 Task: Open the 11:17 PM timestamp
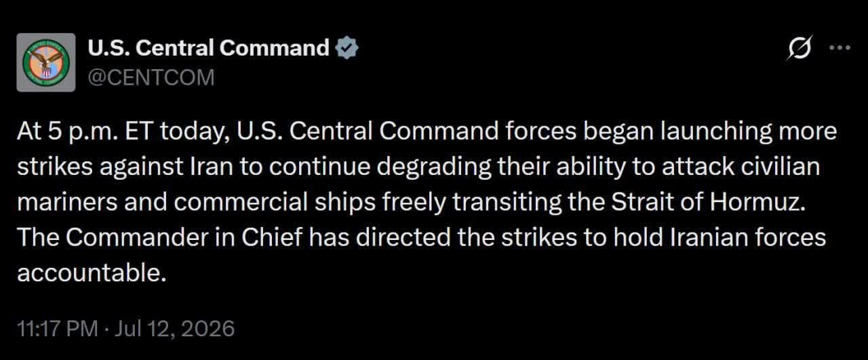click(58, 329)
